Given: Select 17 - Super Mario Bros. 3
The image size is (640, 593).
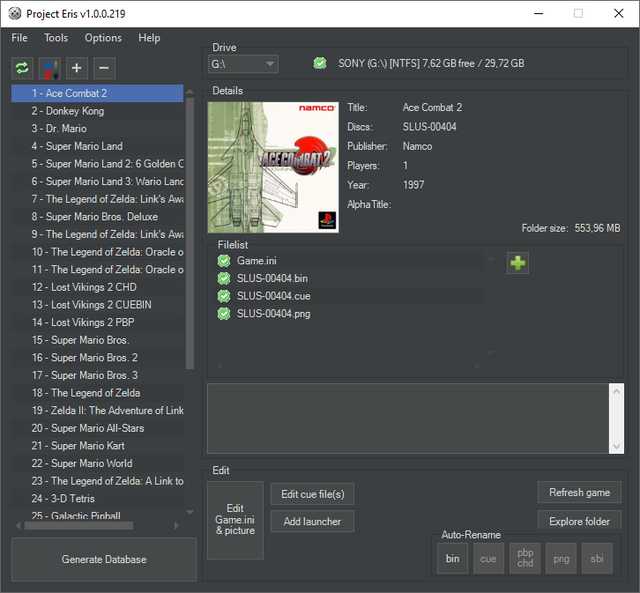Looking at the screenshot, I should 98,375.
